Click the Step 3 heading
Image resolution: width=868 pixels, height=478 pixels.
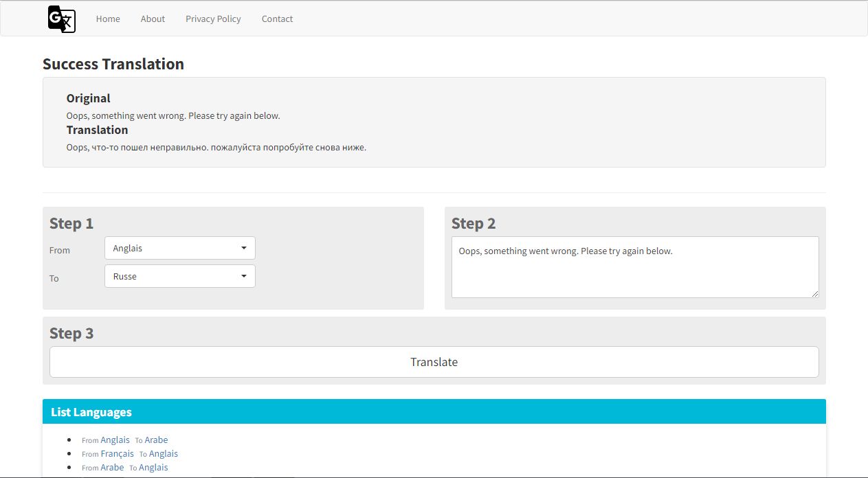pyautogui.click(x=71, y=333)
